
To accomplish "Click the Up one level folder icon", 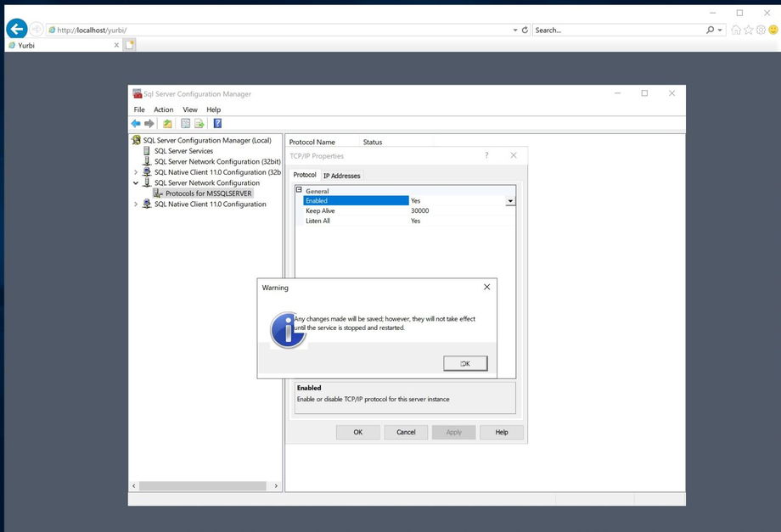I will point(167,124).
